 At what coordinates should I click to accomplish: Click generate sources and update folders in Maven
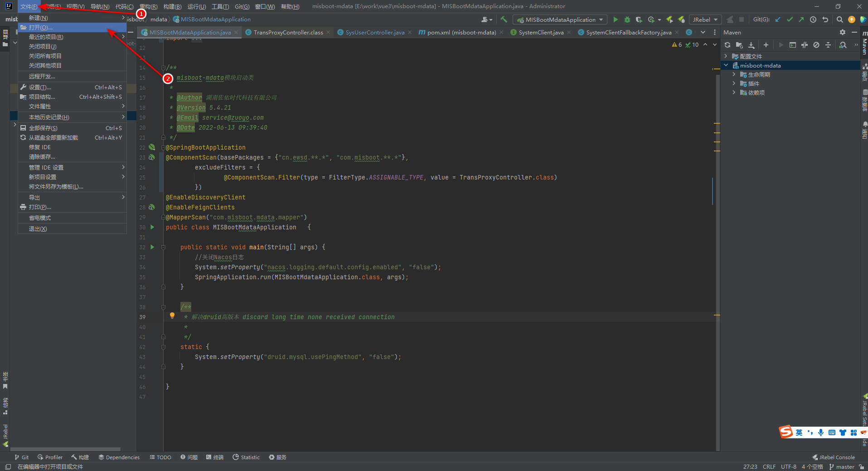pos(739,45)
